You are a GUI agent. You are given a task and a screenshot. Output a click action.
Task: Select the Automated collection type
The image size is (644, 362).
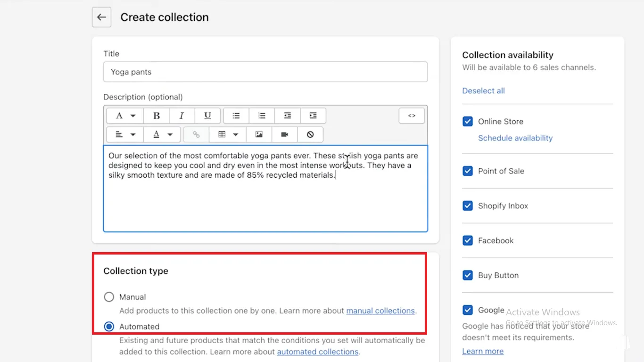click(x=109, y=327)
